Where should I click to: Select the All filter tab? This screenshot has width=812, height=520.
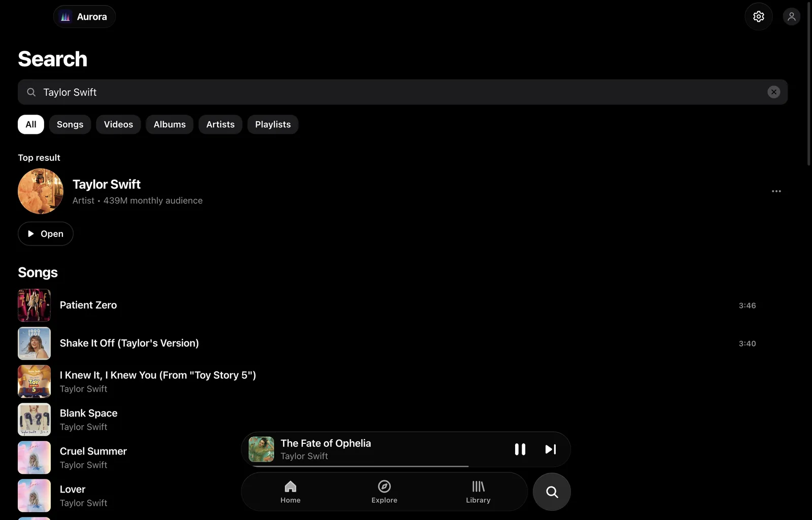pyautogui.click(x=31, y=124)
